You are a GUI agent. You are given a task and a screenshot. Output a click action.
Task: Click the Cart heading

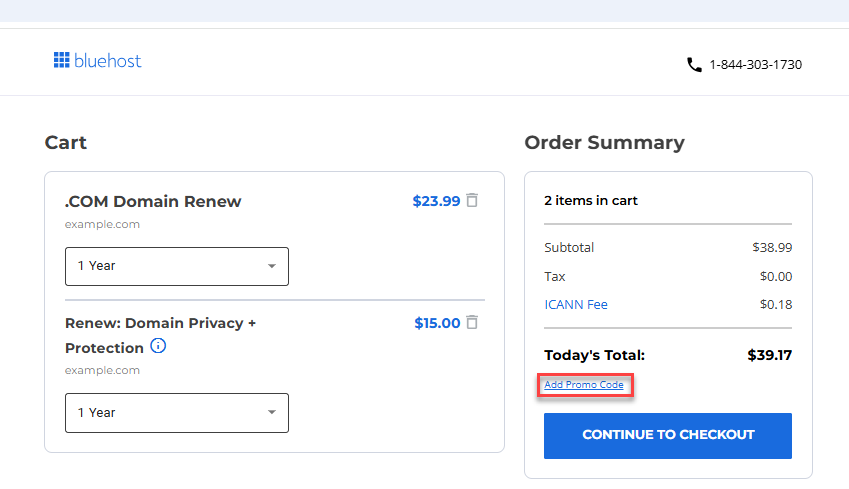click(x=66, y=142)
